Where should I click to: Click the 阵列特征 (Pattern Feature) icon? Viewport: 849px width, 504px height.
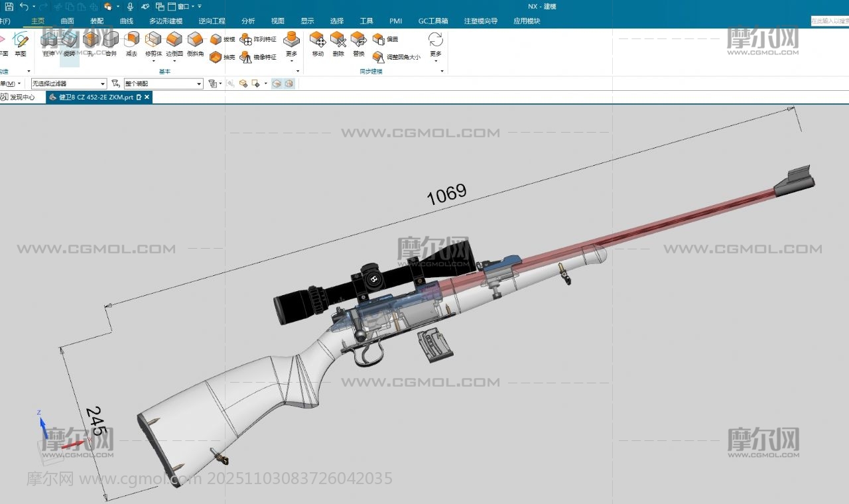coord(247,39)
